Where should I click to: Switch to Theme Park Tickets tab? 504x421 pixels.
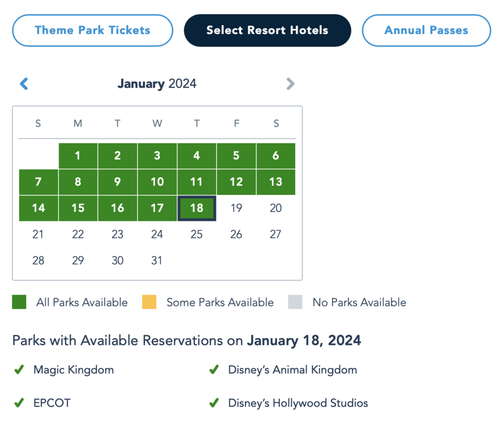93,30
